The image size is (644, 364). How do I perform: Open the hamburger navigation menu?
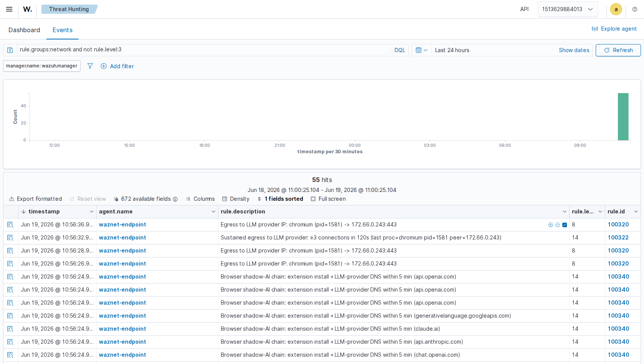[x=9, y=9]
